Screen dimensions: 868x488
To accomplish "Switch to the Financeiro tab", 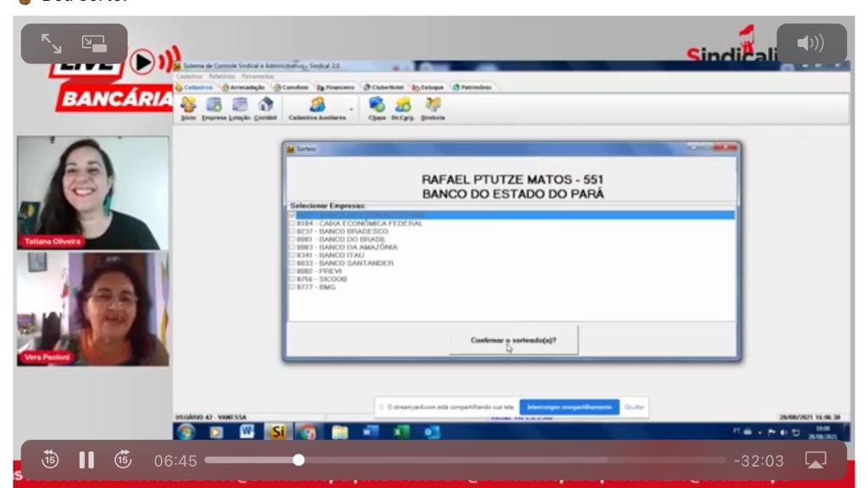I will tap(336, 87).
